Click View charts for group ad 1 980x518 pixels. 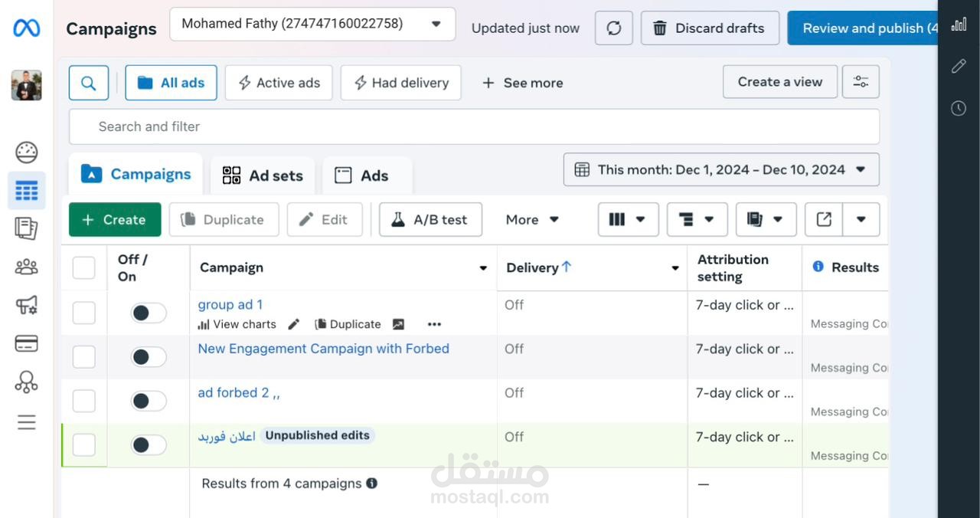click(x=237, y=324)
